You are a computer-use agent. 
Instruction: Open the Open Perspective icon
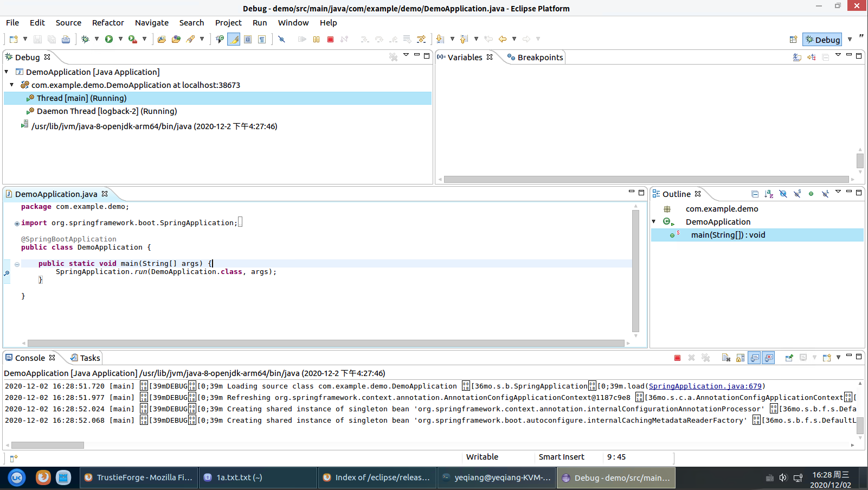tap(793, 40)
